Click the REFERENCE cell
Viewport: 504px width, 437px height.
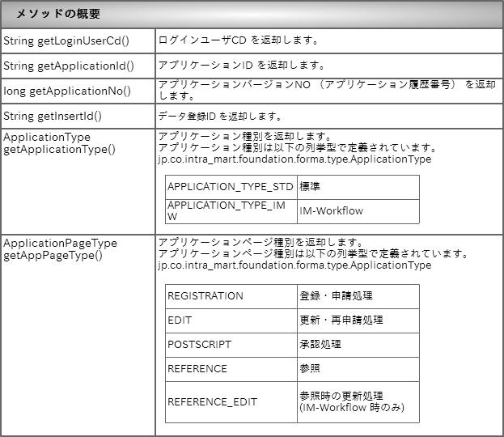[231, 370]
